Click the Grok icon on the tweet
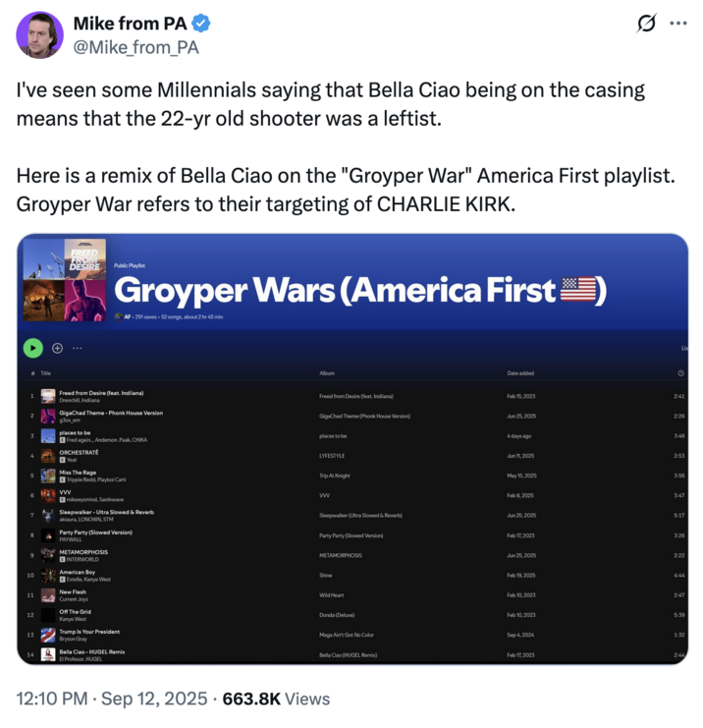The height and width of the screenshot is (728, 703). click(x=647, y=23)
